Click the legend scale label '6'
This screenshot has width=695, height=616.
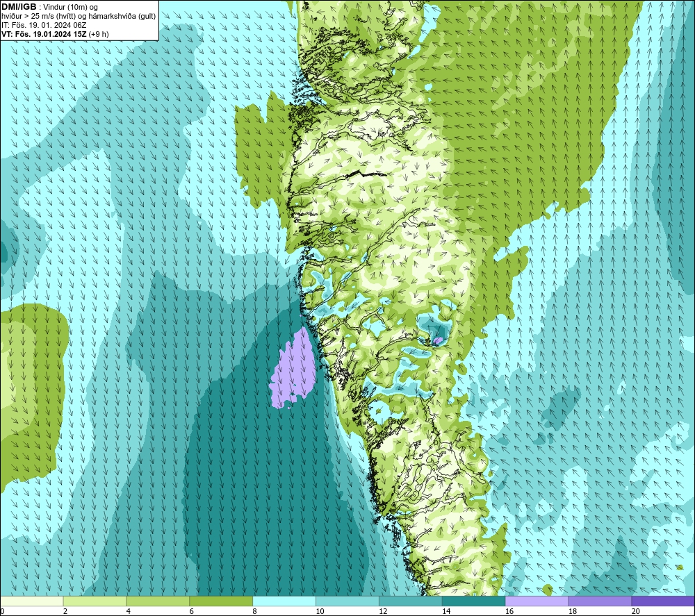[192, 611]
